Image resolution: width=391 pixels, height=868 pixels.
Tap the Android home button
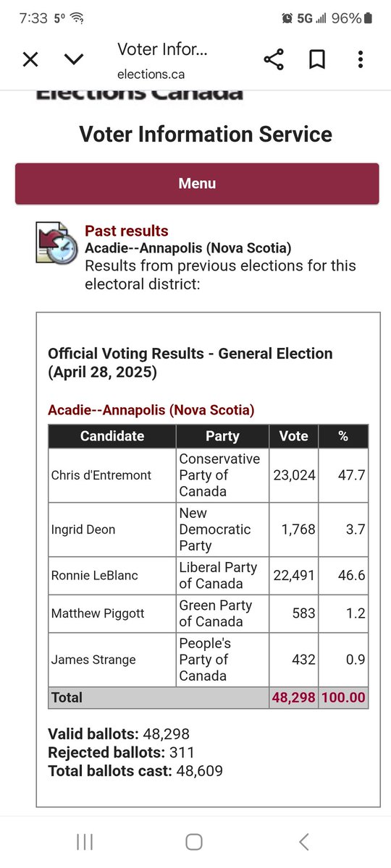pyautogui.click(x=194, y=841)
